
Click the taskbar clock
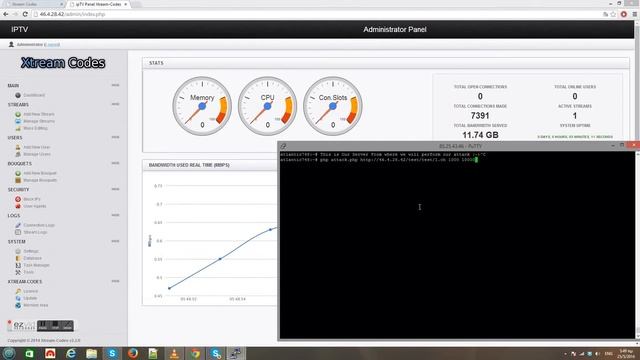click(625, 353)
